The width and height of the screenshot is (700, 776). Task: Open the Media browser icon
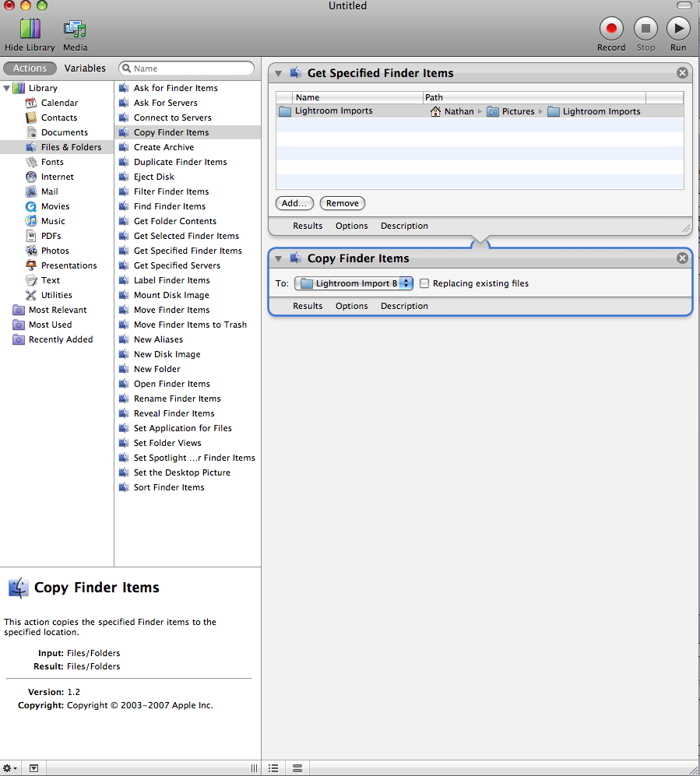(75, 29)
